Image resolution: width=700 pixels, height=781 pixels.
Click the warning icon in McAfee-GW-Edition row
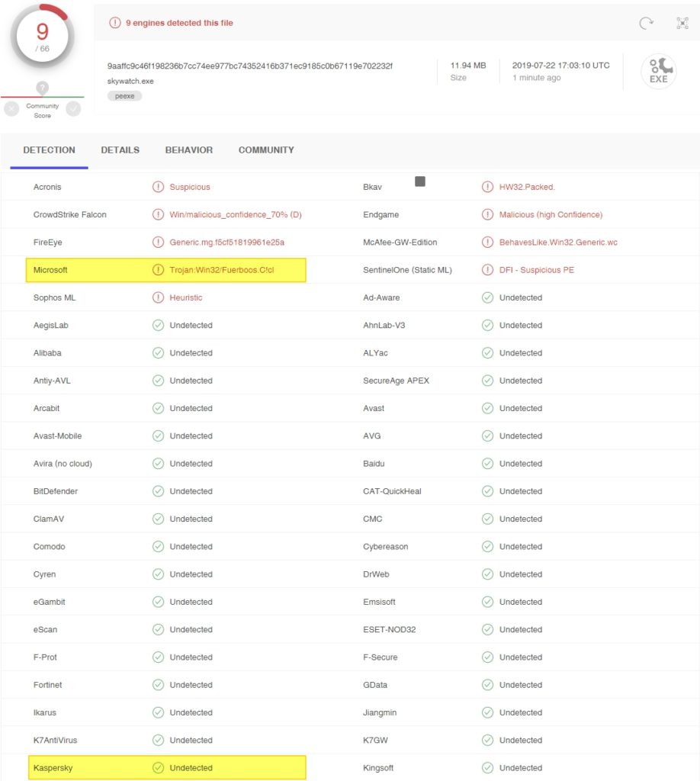coord(487,242)
